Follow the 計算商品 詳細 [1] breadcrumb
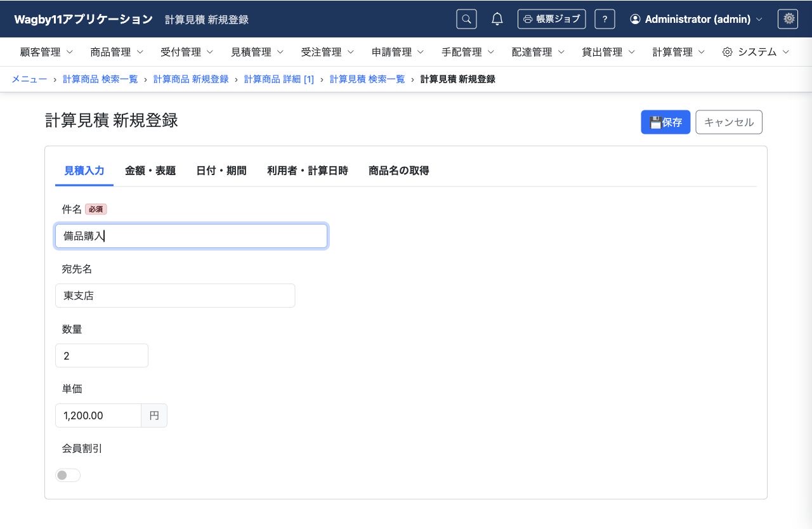The width and height of the screenshot is (812, 529). click(x=279, y=79)
